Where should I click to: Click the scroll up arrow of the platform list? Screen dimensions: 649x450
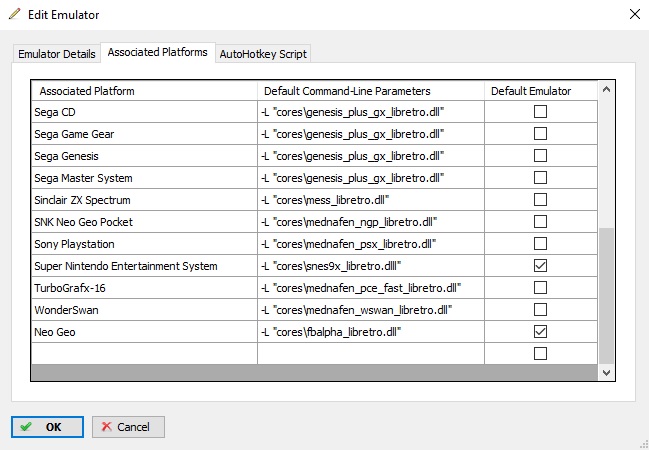pyautogui.click(x=606, y=89)
